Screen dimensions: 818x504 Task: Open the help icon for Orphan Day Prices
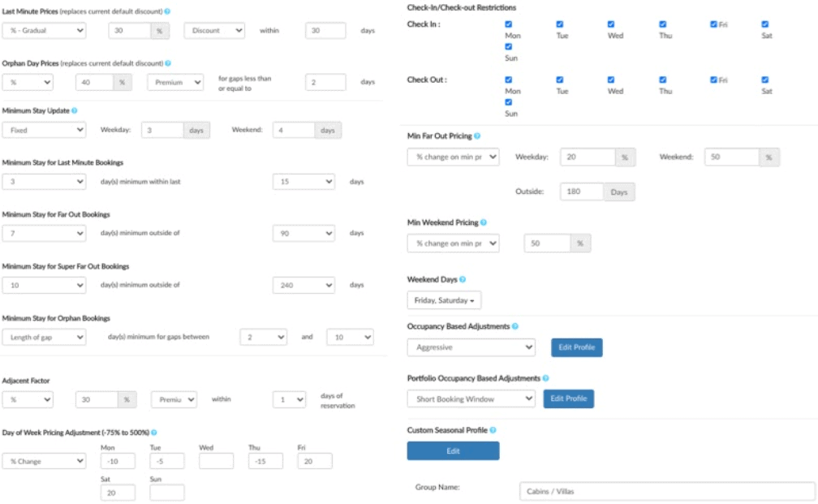pos(168,63)
